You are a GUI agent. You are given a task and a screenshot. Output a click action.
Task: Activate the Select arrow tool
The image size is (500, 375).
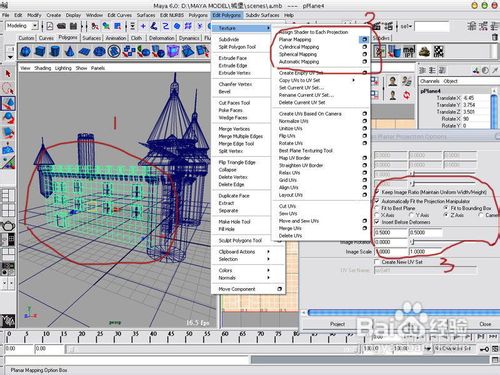[8, 73]
